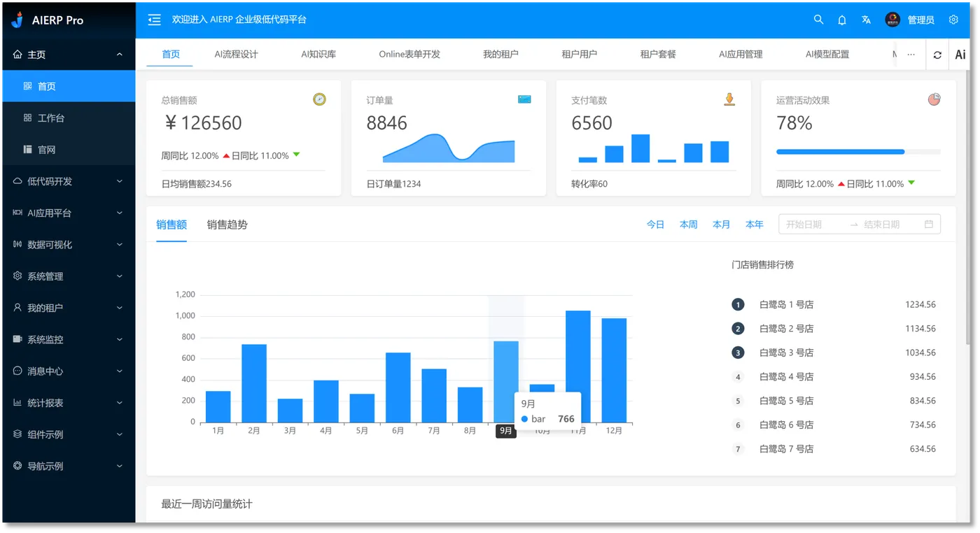Image resolution: width=980 pixels, height=533 pixels.
Task: Open 工作台 in the sidebar
Action: [x=68, y=118]
